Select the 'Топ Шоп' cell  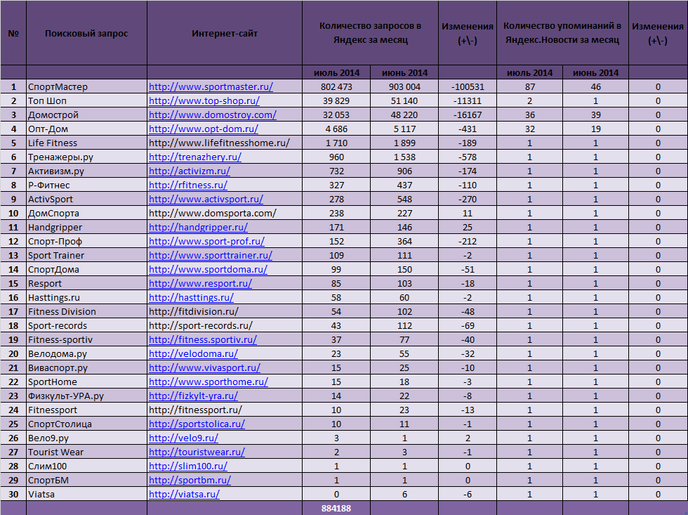click(x=86, y=101)
